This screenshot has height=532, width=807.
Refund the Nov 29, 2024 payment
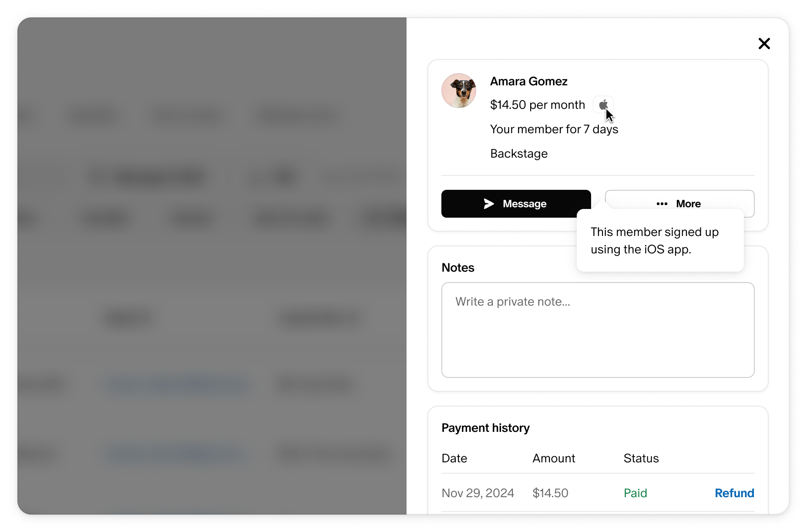tap(734, 493)
